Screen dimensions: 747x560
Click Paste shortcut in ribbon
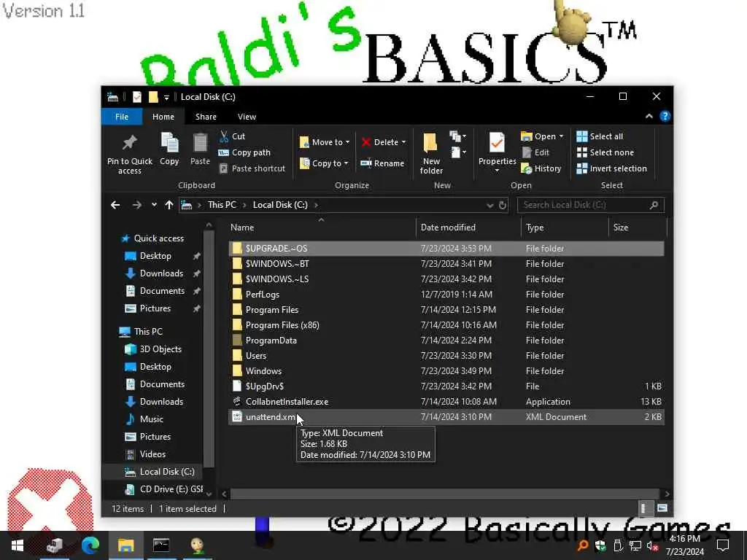pyautogui.click(x=252, y=168)
